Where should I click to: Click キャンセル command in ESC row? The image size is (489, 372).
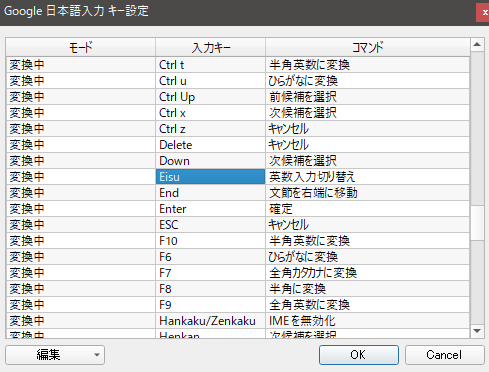point(368,225)
